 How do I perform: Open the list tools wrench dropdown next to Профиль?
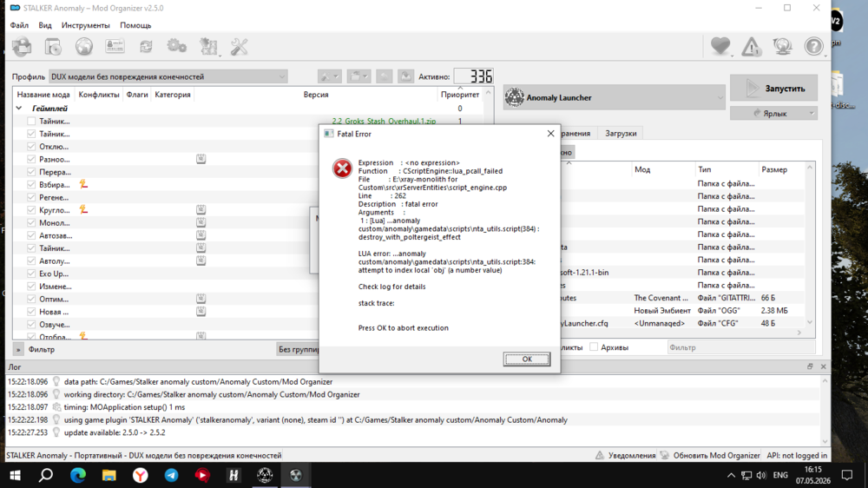click(x=329, y=76)
